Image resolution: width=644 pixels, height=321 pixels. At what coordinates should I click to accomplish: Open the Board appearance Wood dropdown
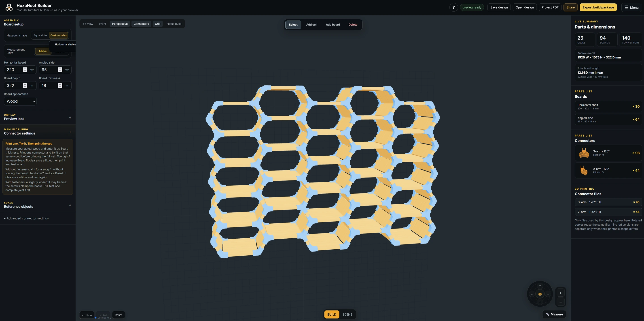pos(20,101)
